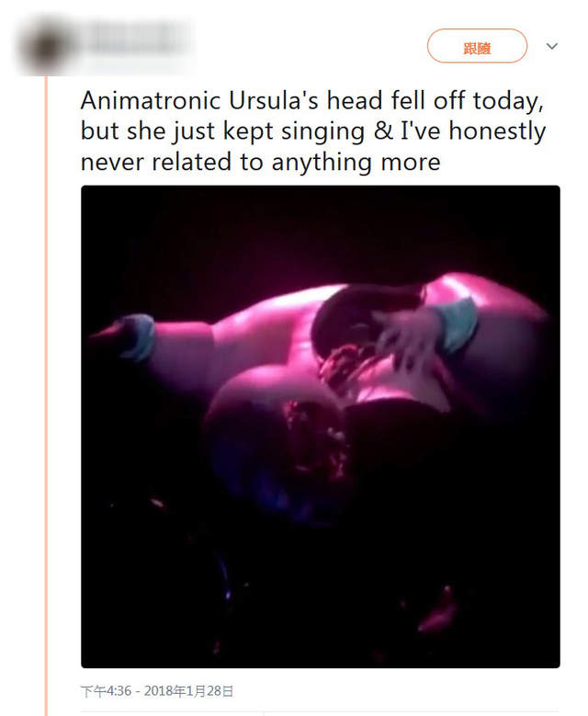Click the dark lower area of the photo
Viewport: 588px width, 716px height.
(x=320, y=594)
